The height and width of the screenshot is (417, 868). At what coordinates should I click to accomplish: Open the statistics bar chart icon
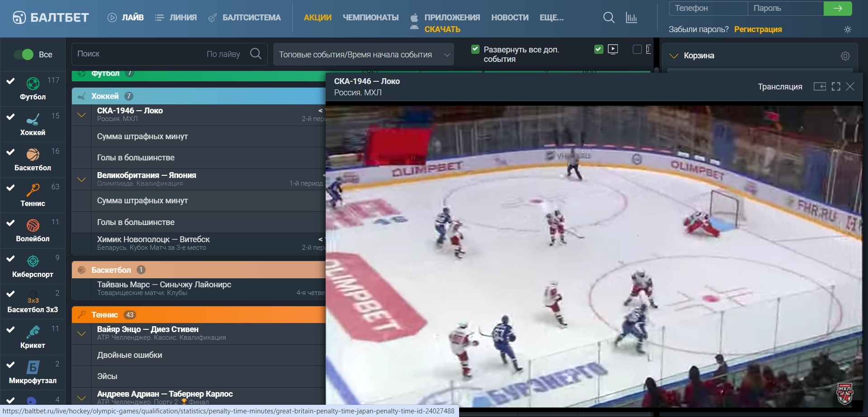[x=631, y=18]
